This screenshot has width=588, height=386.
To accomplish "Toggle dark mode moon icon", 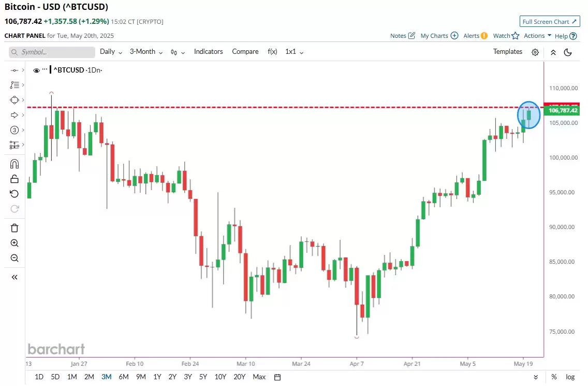I will 568,52.
